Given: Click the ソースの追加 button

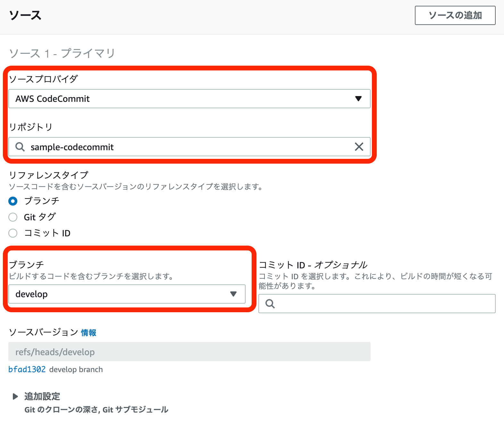Looking at the screenshot, I should pos(455,15).
